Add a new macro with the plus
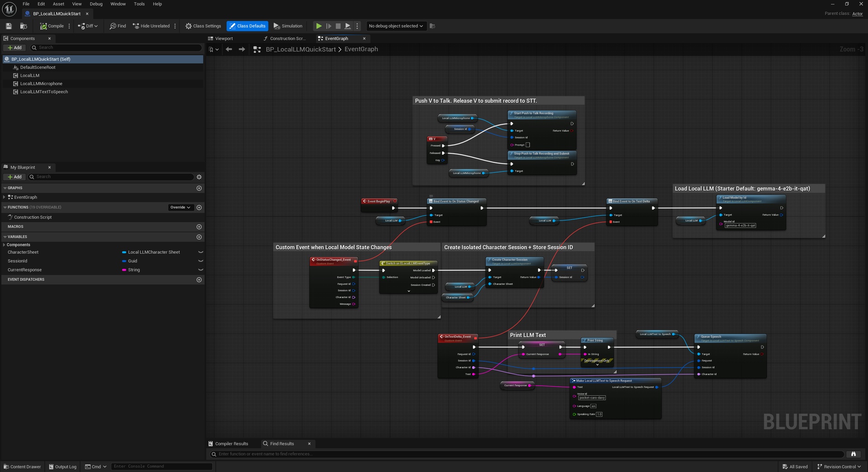Viewport: 868px width, 472px height. coord(199,227)
